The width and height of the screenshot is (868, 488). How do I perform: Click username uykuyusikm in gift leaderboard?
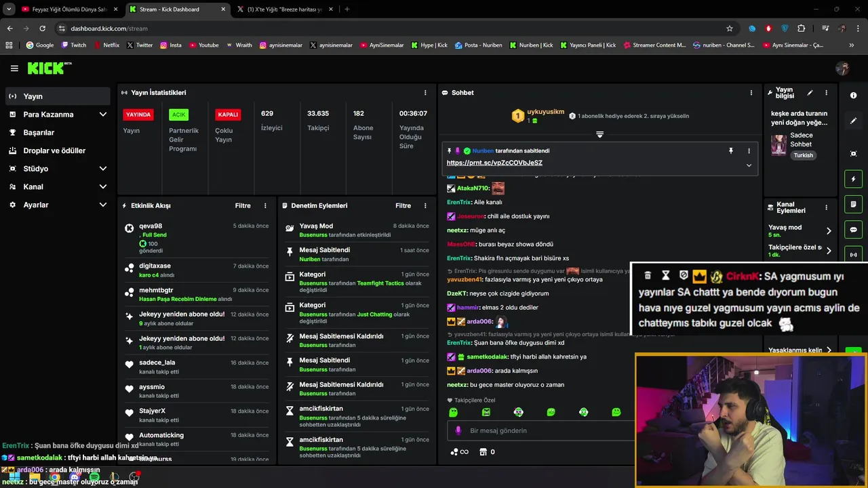pyautogui.click(x=546, y=112)
